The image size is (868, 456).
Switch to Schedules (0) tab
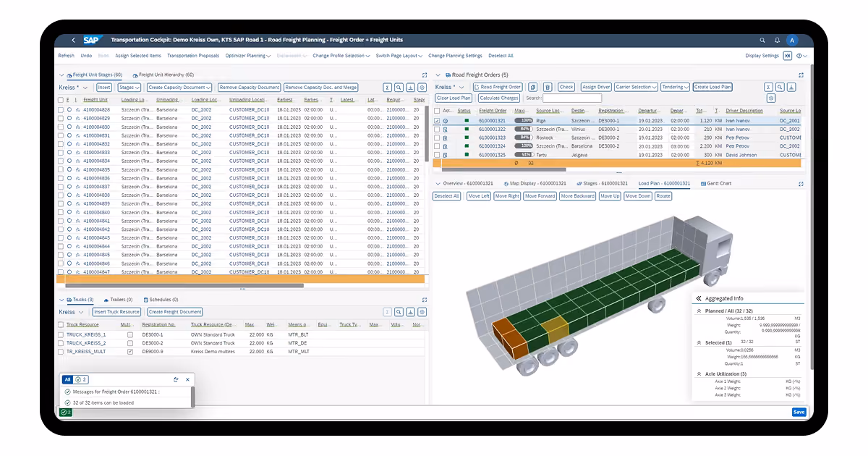[161, 300]
